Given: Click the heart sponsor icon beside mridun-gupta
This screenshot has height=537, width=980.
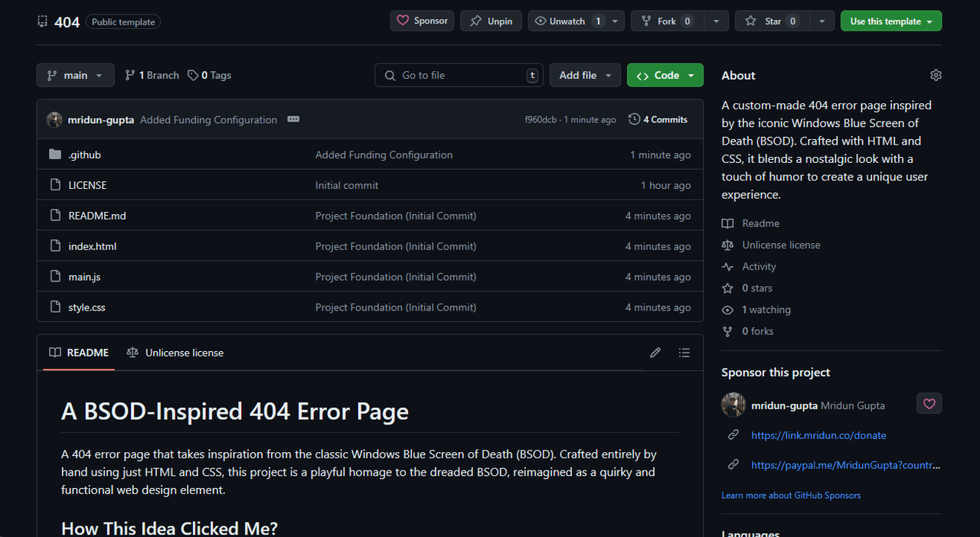Looking at the screenshot, I should click(x=929, y=404).
